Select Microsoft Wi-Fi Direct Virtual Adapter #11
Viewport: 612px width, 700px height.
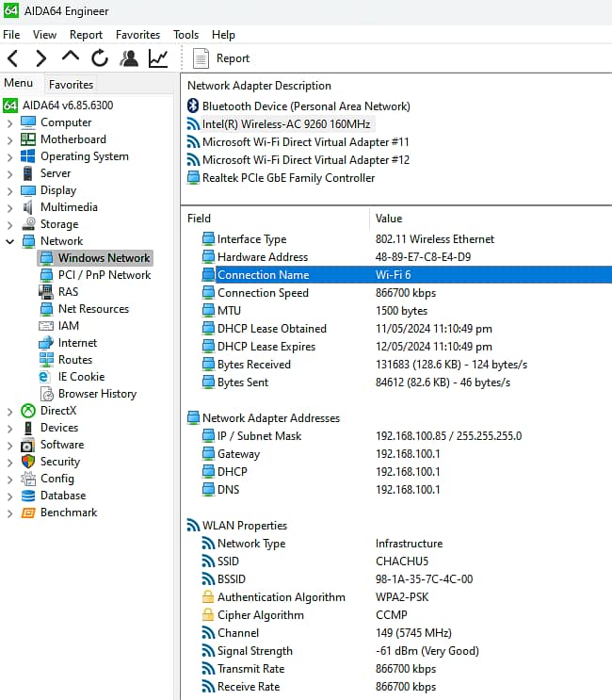(x=298, y=142)
